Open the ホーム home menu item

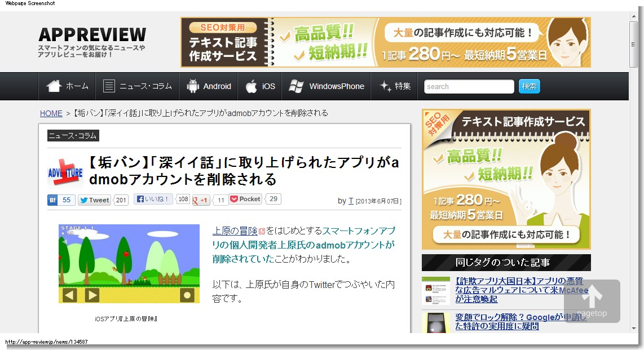point(67,86)
